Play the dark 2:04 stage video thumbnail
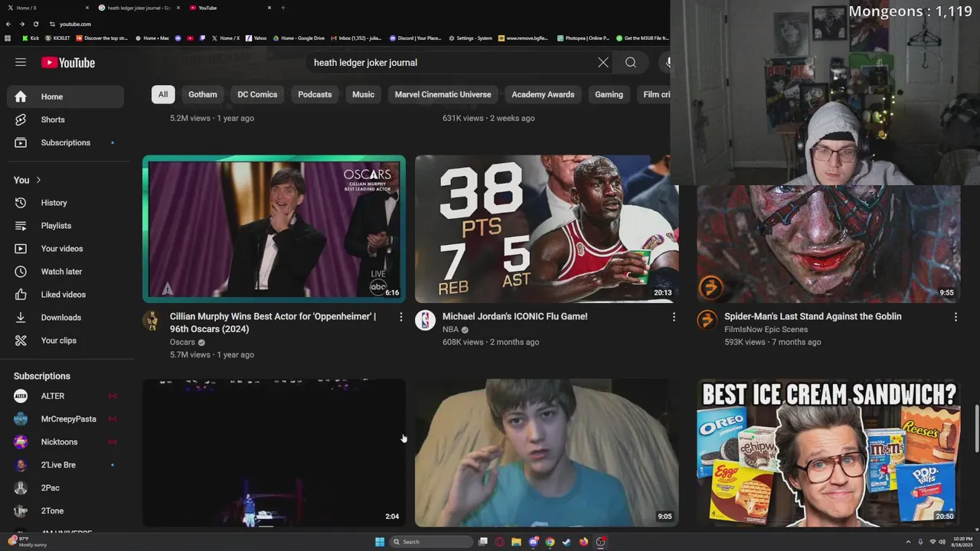This screenshot has height=551, width=980. [274, 454]
